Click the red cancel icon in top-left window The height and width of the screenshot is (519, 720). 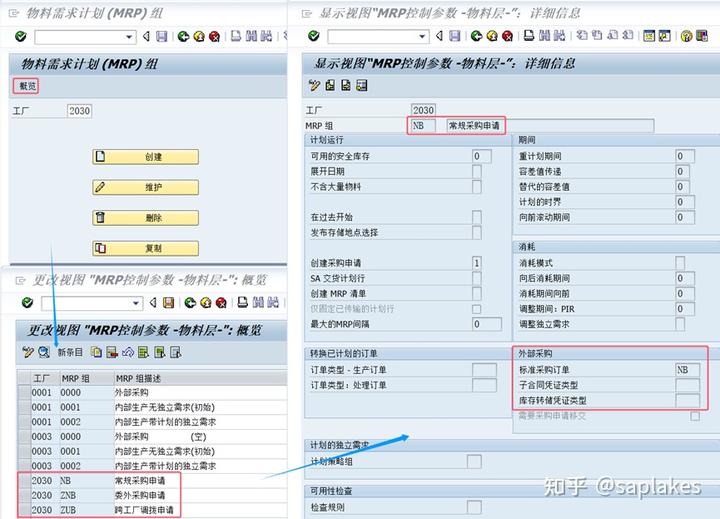tap(215, 37)
